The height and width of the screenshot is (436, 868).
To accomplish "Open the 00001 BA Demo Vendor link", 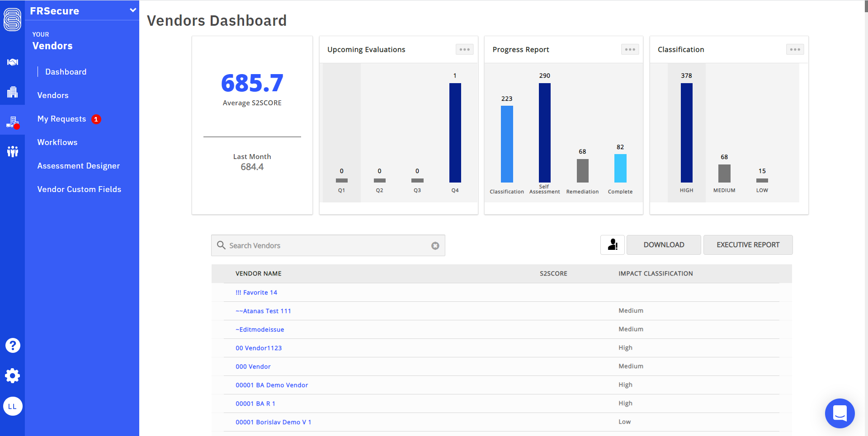I will [272, 384].
